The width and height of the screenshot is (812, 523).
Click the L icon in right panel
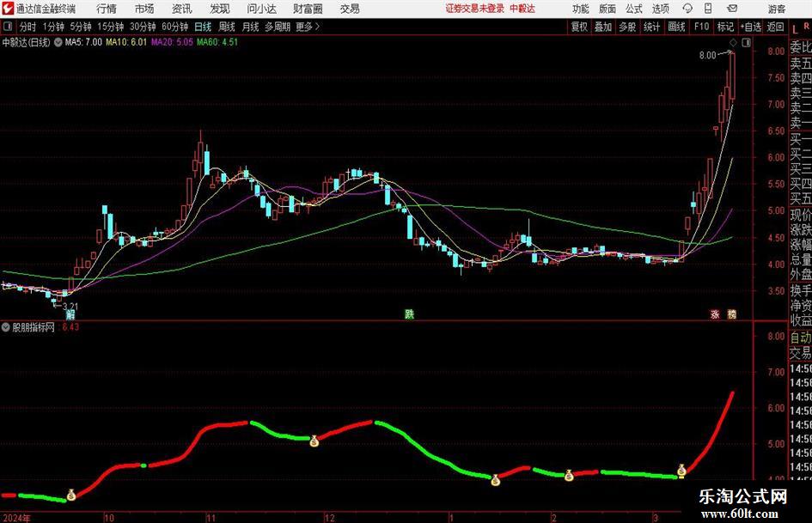point(796,30)
